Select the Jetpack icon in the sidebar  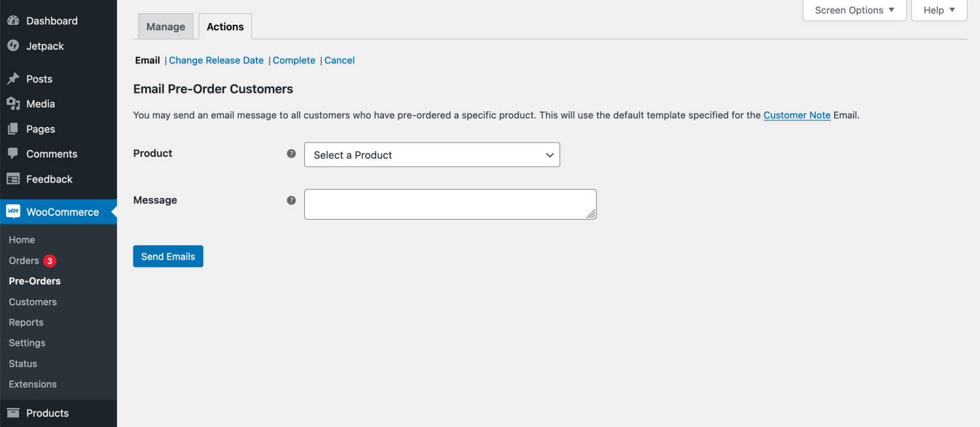coord(14,46)
